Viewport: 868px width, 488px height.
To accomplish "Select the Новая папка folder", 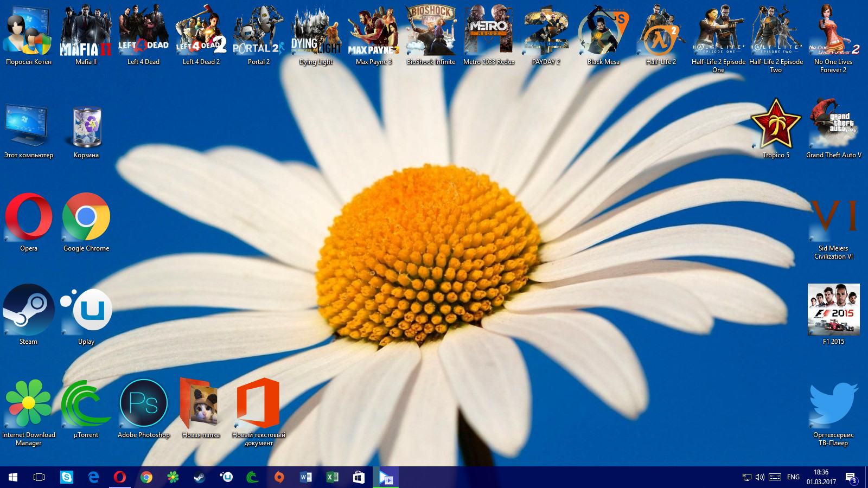I will pyautogui.click(x=201, y=408).
